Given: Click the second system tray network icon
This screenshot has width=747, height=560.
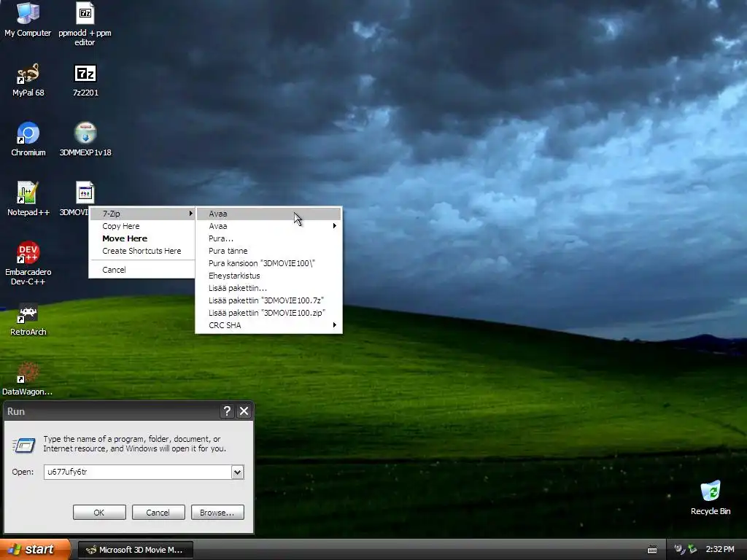Looking at the screenshot, I should tap(692, 550).
